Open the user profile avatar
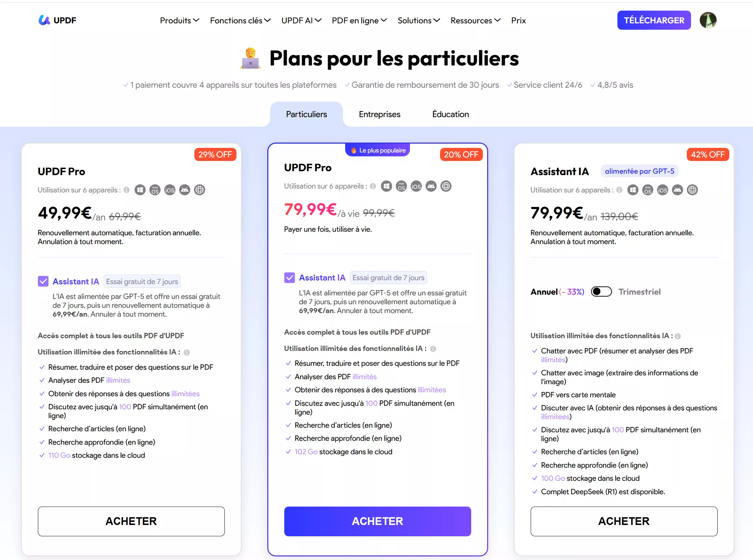753x560 pixels. [x=708, y=20]
